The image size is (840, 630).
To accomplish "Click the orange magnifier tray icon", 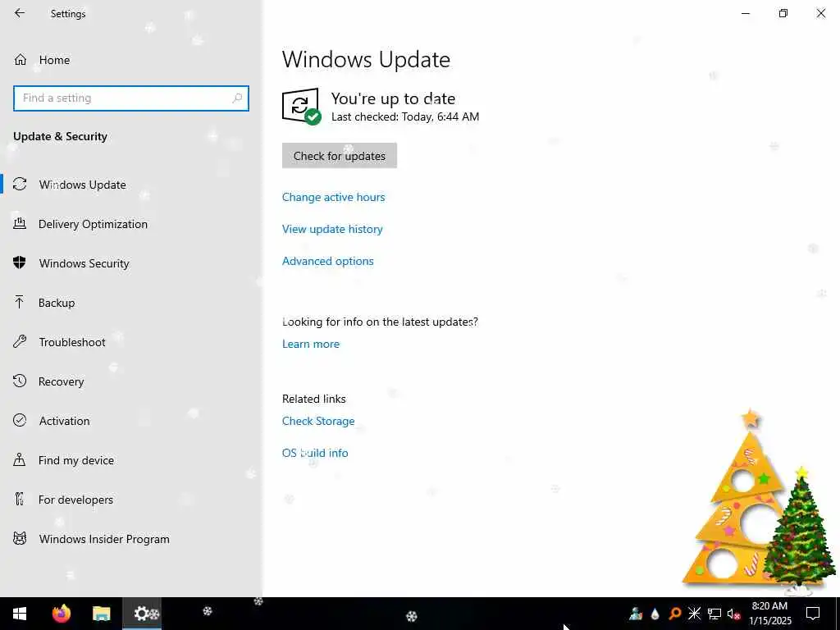I will click(674, 614).
